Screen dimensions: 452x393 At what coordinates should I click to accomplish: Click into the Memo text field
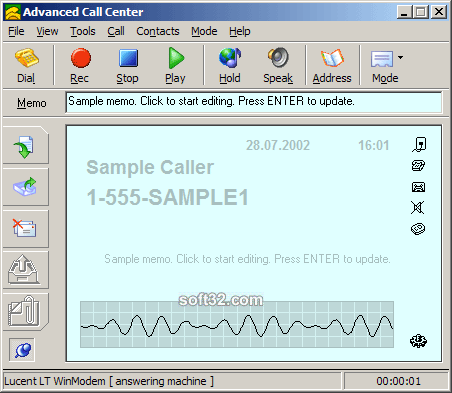(254, 102)
